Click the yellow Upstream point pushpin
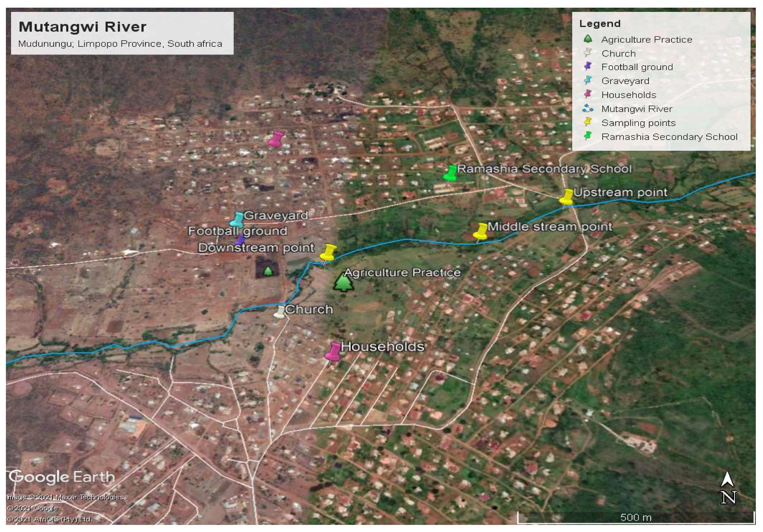763x532 pixels. (566, 197)
